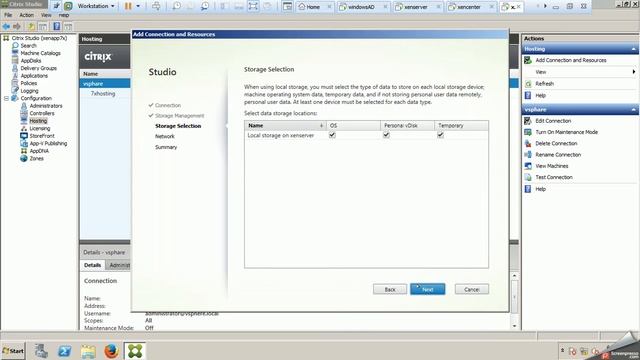Open the View menu in menu bar

click(46, 15)
